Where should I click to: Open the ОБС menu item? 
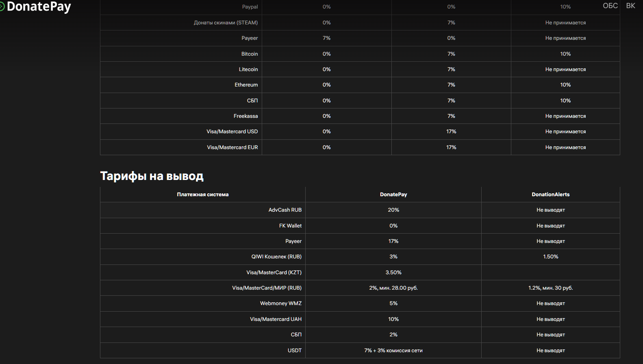tap(610, 6)
